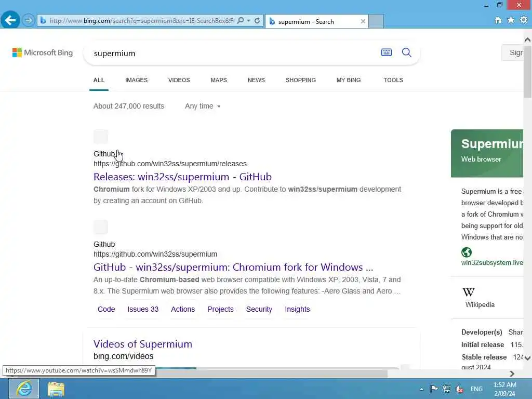Click the Bing URL in address bar
Viewport: 532px width, 399px height.
141,21
